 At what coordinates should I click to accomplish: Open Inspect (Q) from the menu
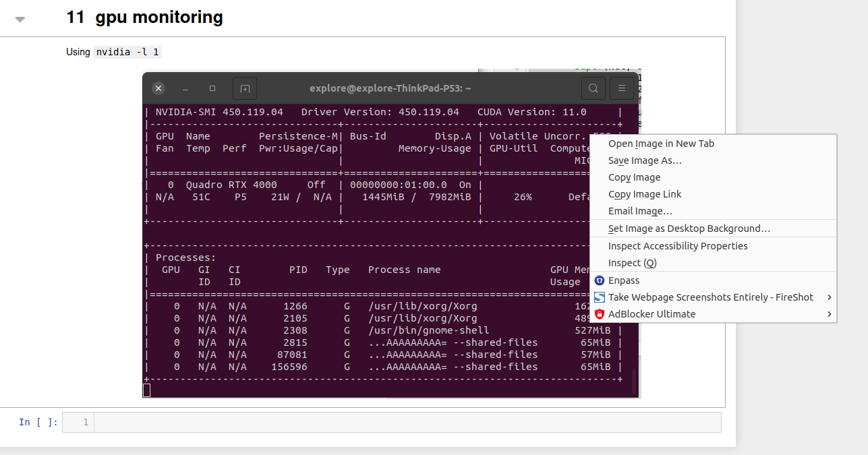pyautogui.click(x=631, y=263)
